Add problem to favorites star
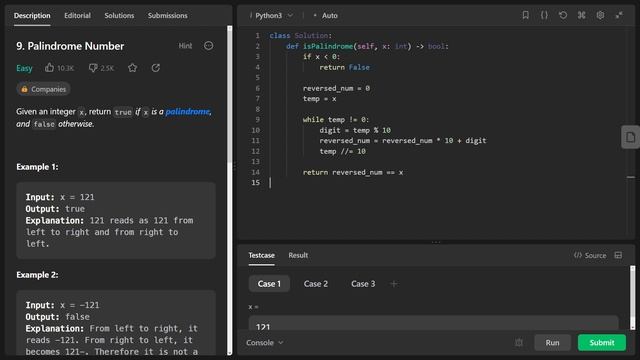 132,68
